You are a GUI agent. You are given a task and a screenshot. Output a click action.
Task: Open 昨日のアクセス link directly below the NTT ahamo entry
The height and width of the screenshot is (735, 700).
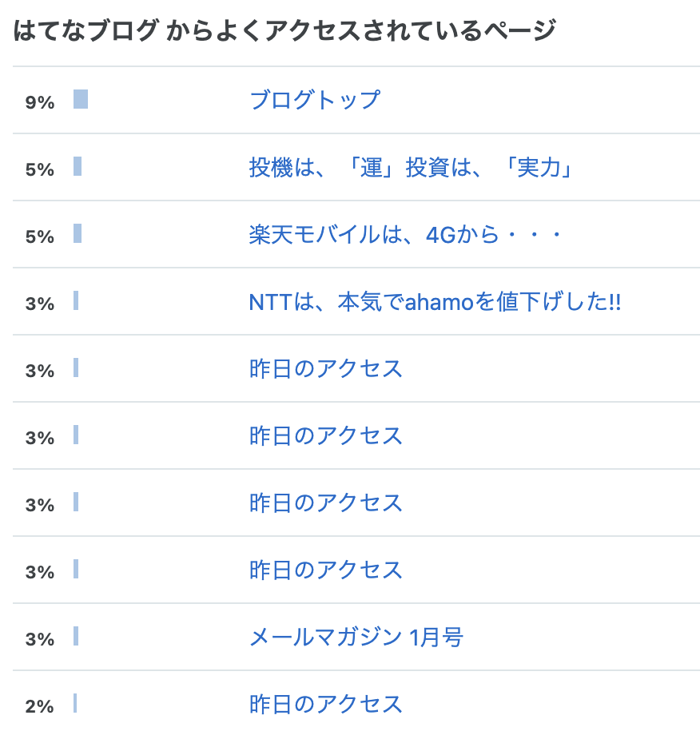[325, 368]
